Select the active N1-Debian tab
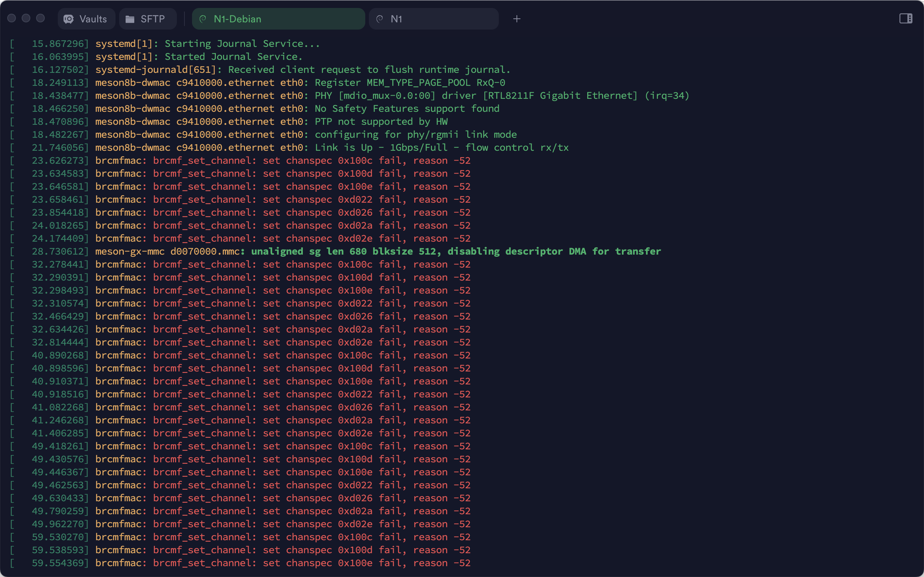Screen dimensions: 924x577 pyautogui.click(x=278, y=19)
